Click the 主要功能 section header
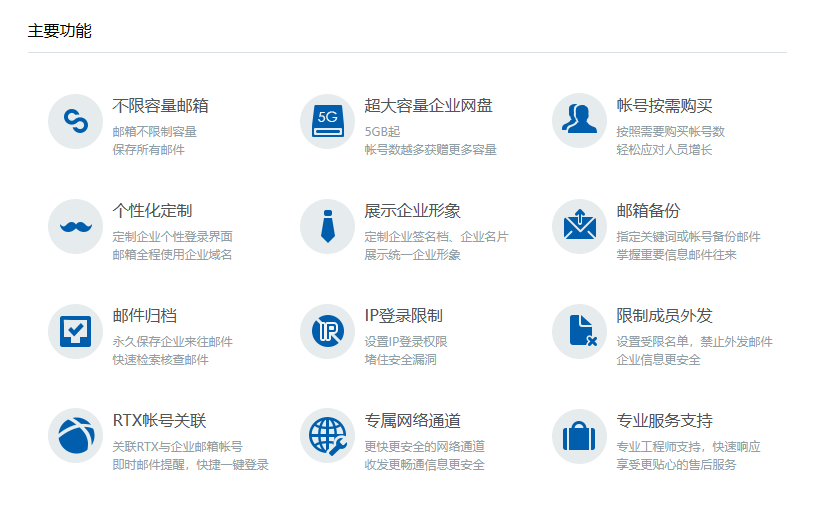Image resolution: width=838 pixels, height=517 pixels. (x=59, y=31)
